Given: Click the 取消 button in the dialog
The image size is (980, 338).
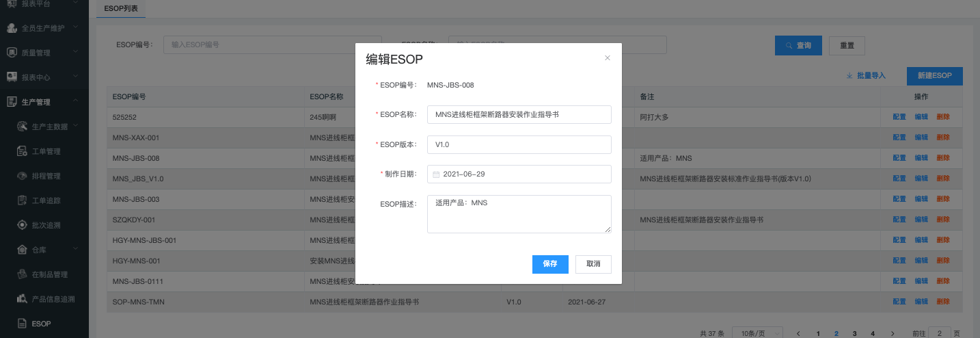Looking at the screenshot, I should (x=593, y=264).
